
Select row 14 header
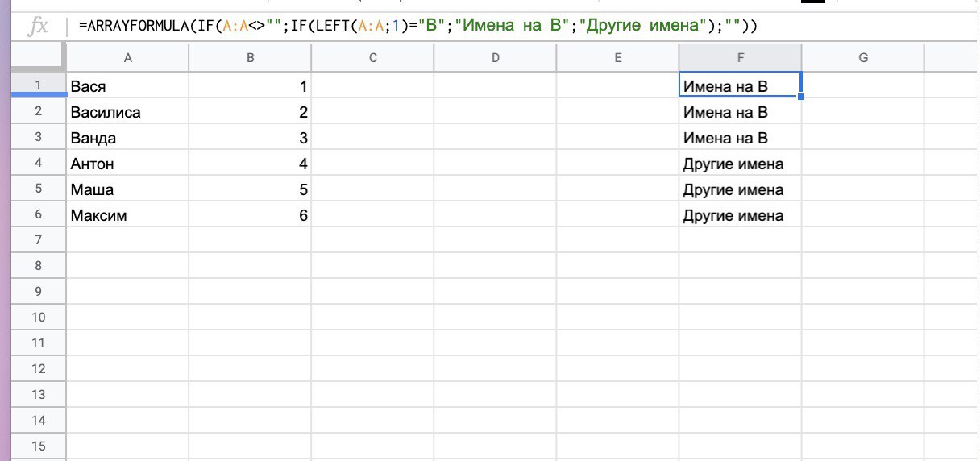(38, 421)
